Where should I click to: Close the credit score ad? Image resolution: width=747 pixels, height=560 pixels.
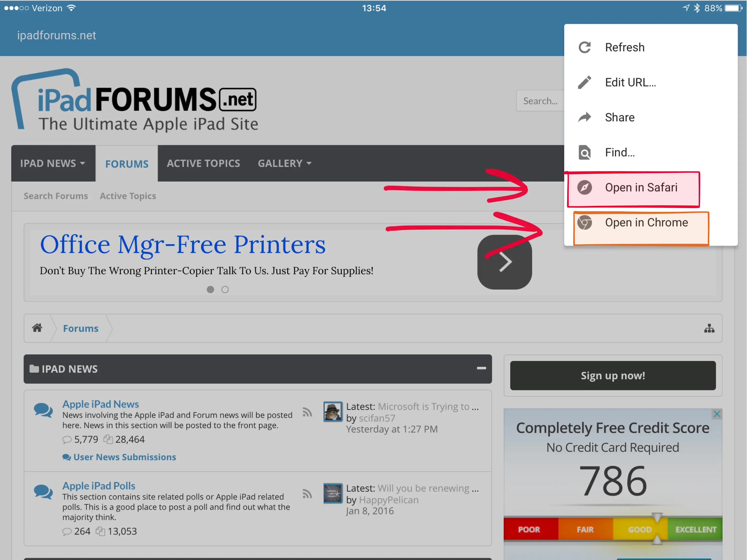[x=717, y=414]
